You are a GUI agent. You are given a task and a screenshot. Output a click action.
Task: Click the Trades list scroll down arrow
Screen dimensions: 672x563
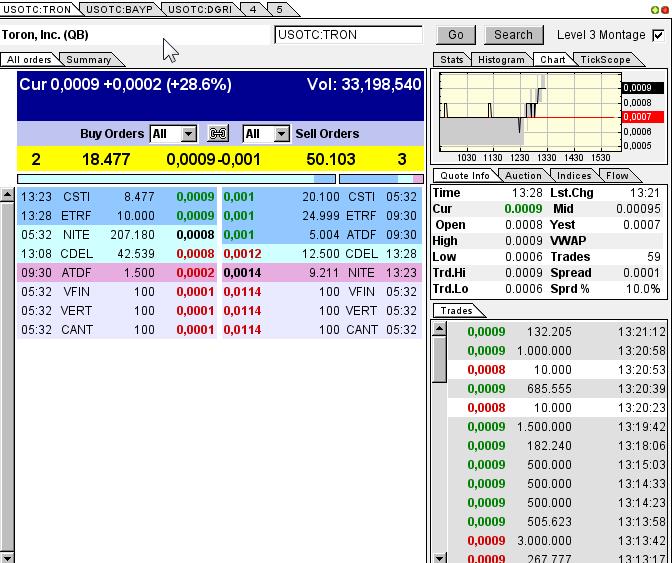[x=439, y=558]
